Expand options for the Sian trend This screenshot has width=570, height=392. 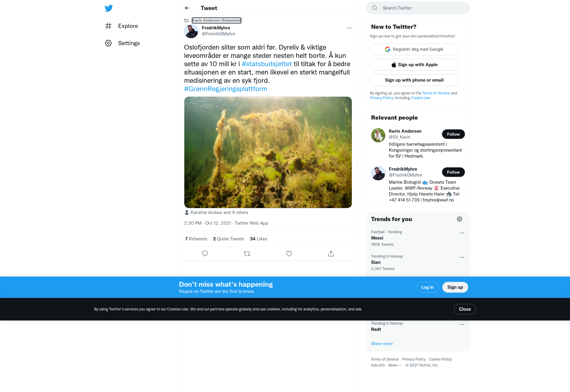pos(462,257)
